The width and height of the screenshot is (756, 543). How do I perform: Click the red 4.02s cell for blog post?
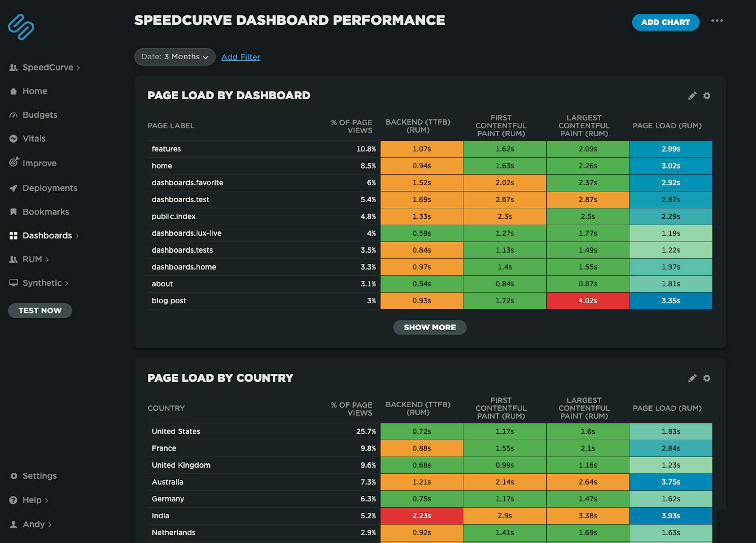coord(587,301)
